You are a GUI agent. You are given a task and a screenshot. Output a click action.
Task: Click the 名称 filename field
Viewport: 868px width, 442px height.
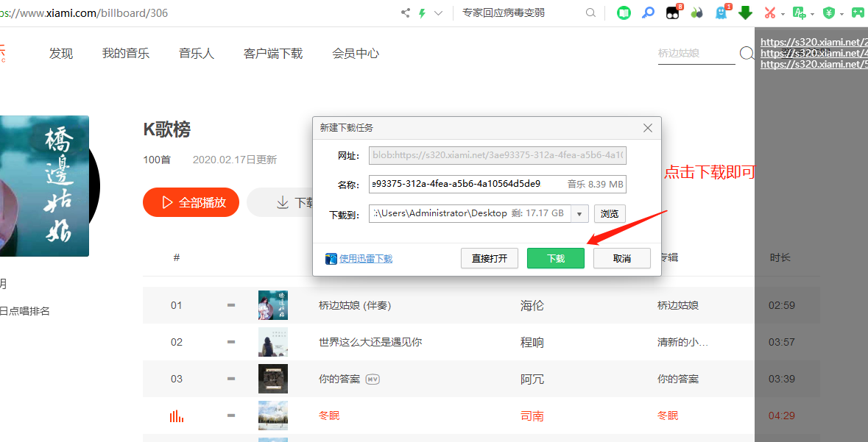coord(498,184)
